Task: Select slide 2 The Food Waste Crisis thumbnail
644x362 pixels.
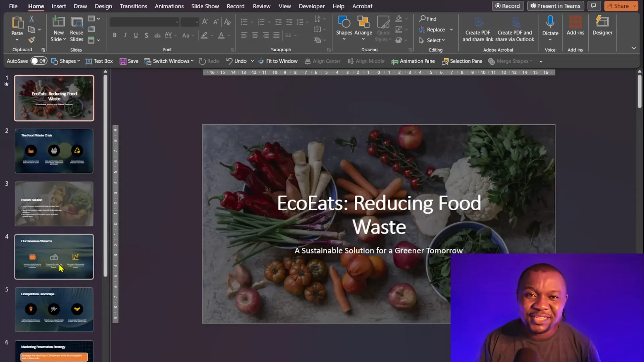Action: [54, 151]
